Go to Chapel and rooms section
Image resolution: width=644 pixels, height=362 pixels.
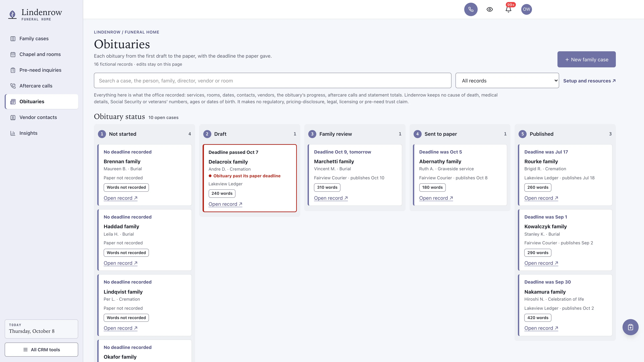[x=41, y=54]
